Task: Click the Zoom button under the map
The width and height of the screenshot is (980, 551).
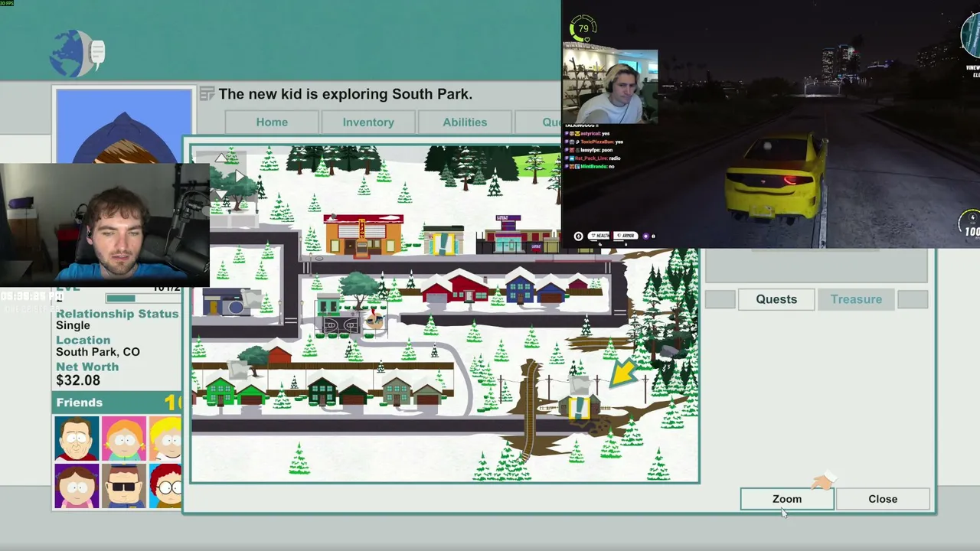Action: [x=787, y=499]
